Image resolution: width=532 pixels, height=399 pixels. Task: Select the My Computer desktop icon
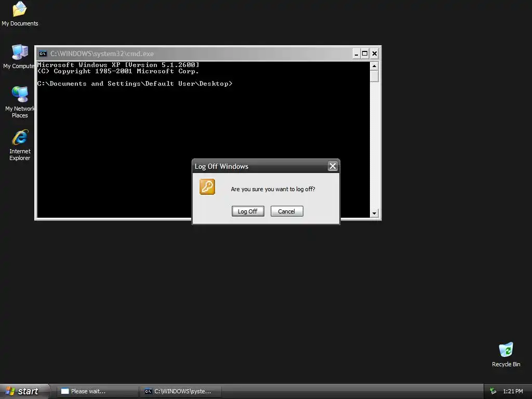[19, 57]
